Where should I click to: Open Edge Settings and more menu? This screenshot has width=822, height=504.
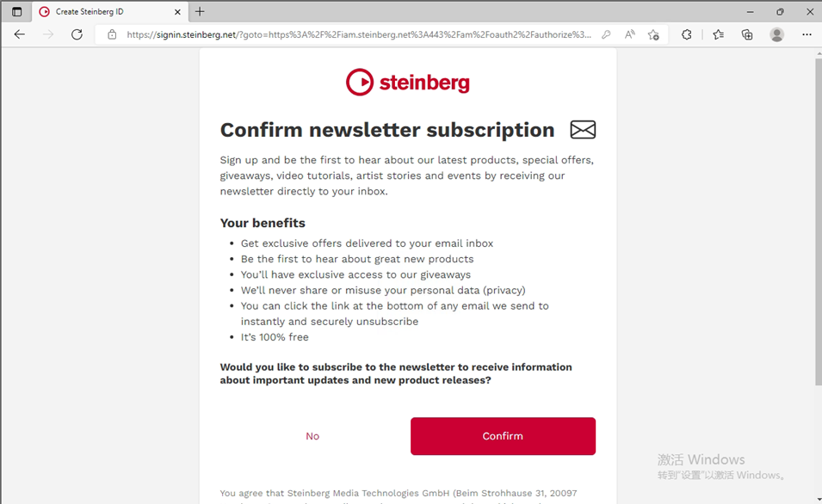(x=807, y=34)
